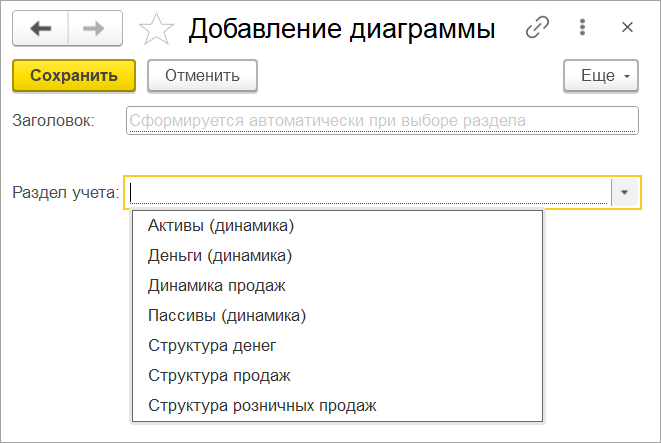661x443 pixels.
Task: Click the forward navigation arrow
Action: [93, 29]
